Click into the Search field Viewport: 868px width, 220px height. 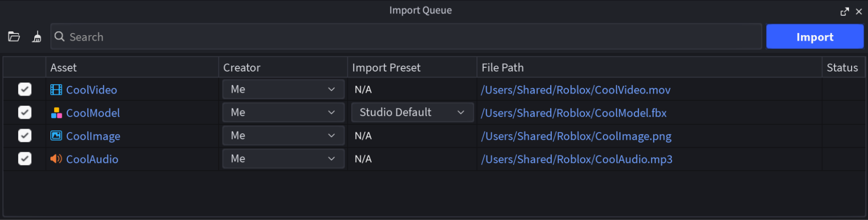coord(413,37)
